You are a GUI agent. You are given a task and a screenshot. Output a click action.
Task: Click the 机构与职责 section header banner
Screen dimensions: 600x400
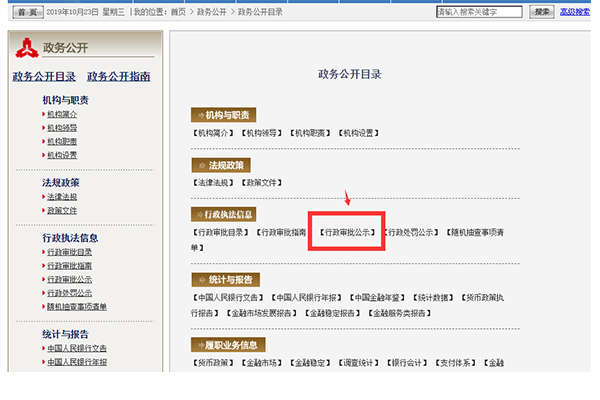(x=221, y=114)
